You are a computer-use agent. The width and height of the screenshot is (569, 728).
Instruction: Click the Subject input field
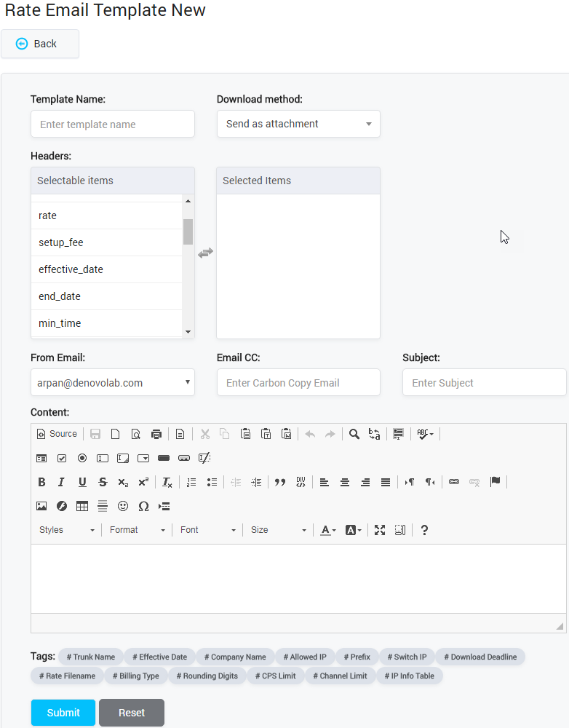(484, 383)
